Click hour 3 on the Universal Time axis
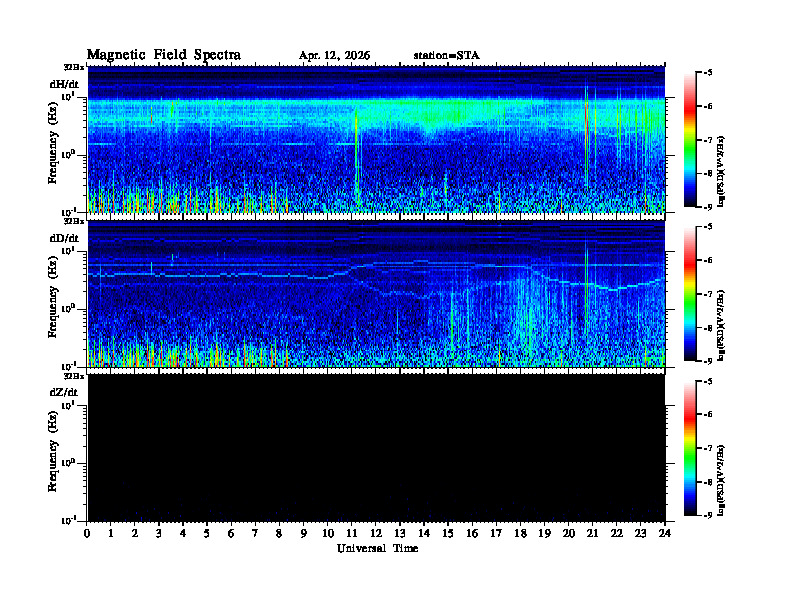This screenshot has width=792, height=612. pyautogui.click(x=159, y=533)
